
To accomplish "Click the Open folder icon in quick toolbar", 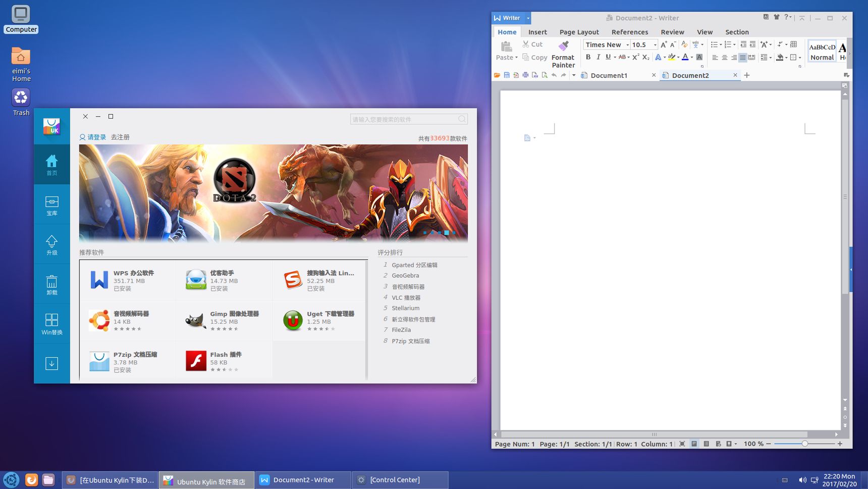I will (x=497, y=75).
